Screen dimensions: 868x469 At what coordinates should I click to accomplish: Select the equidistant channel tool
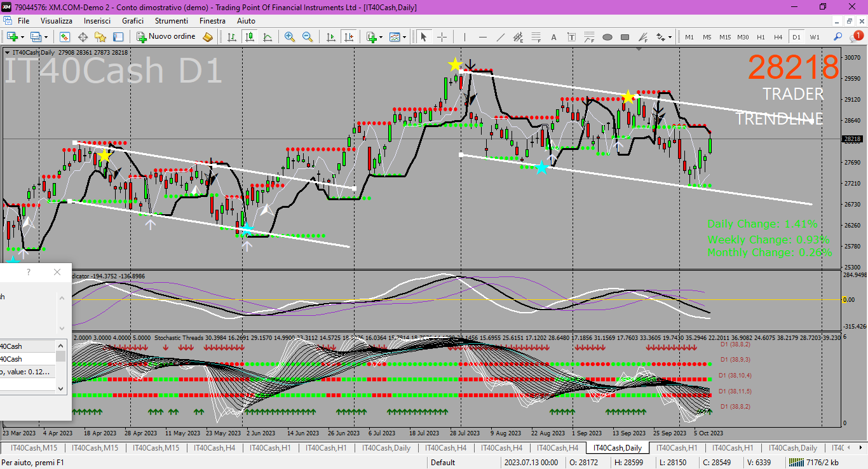pyautogui.click(x=519, y=37)
